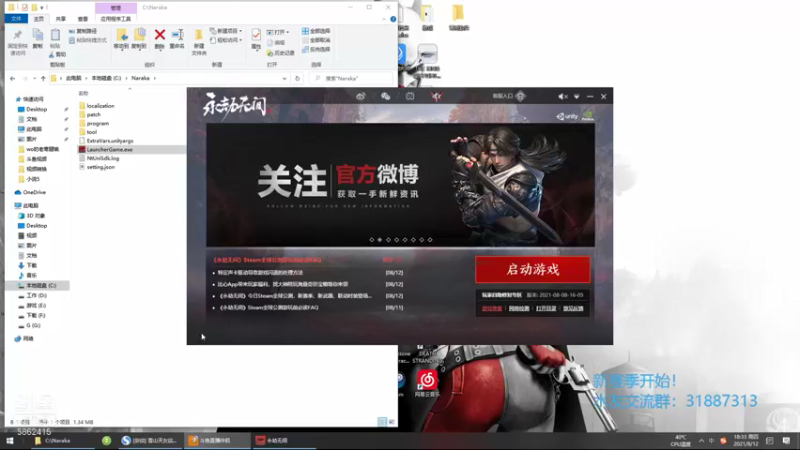The height and width of the screenshot is (450, 800).
Task: Click the New folder icon in ribbon
Action: coord(199,36)
